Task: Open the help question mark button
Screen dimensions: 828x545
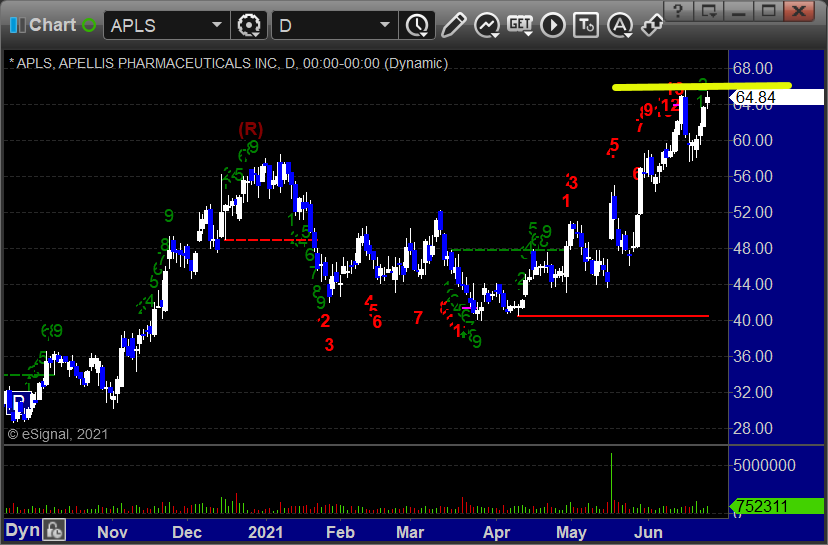Action: click(678, 11)
